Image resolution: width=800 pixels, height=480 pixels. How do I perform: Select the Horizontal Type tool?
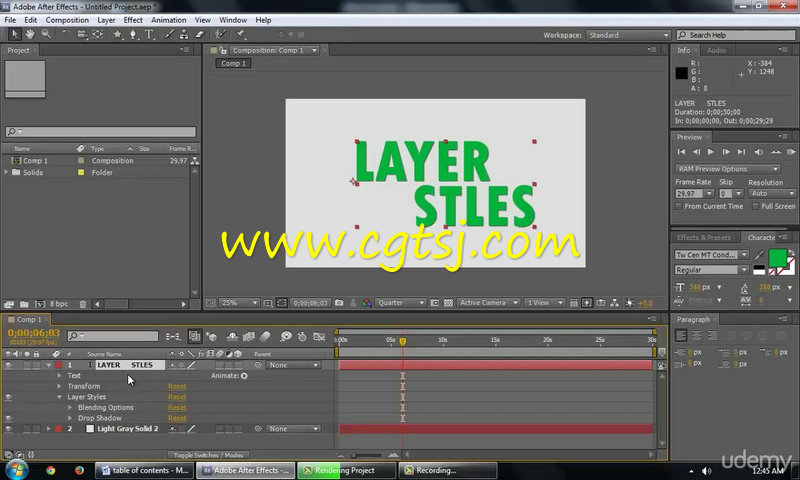(x=149, y=34)
